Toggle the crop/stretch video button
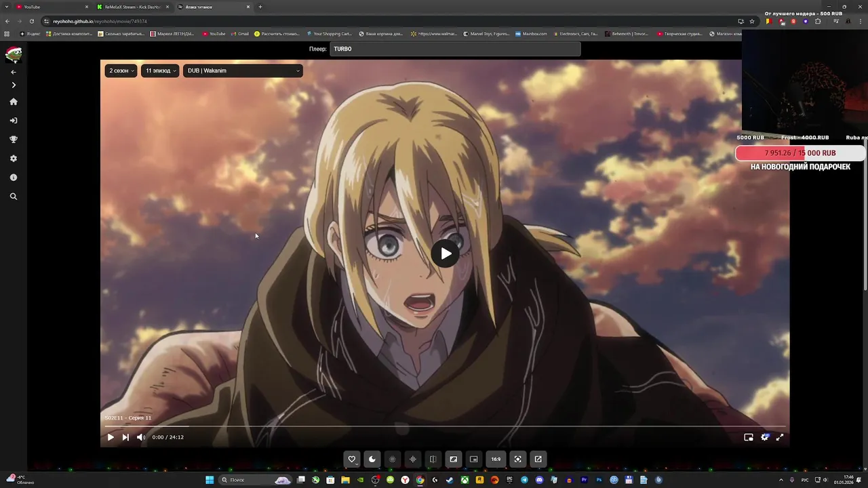This screenshot has width=868, height=488. pos(453,459)
